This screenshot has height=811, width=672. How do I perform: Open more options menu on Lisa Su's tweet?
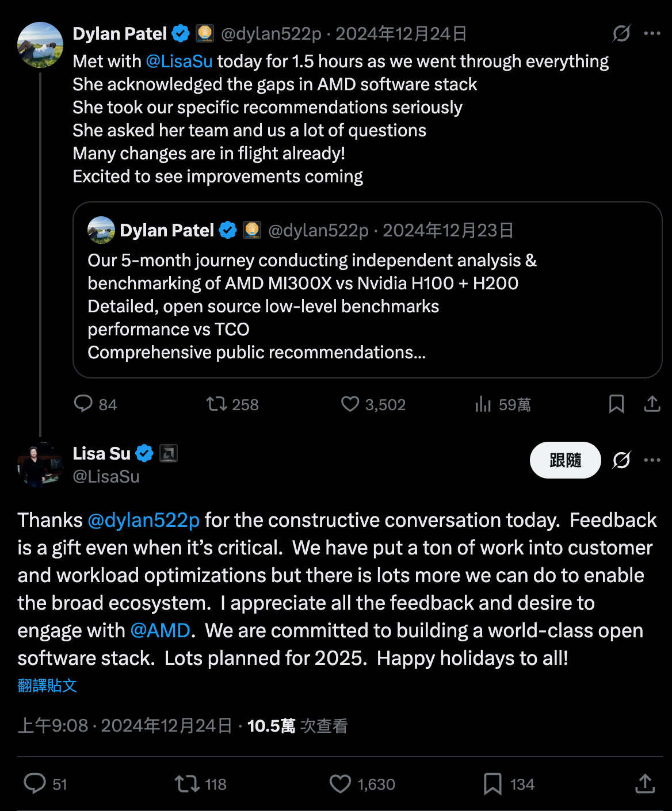tap(652, 460)
